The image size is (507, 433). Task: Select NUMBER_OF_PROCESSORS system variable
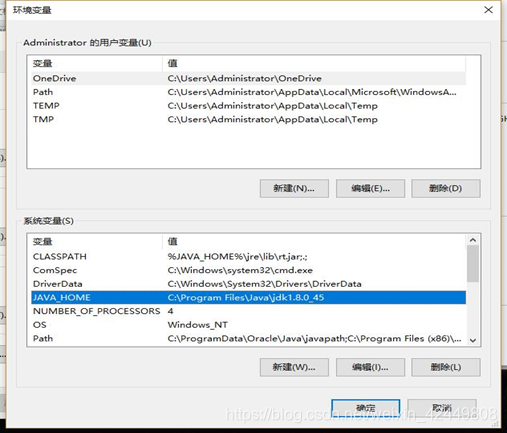[249, 311]
